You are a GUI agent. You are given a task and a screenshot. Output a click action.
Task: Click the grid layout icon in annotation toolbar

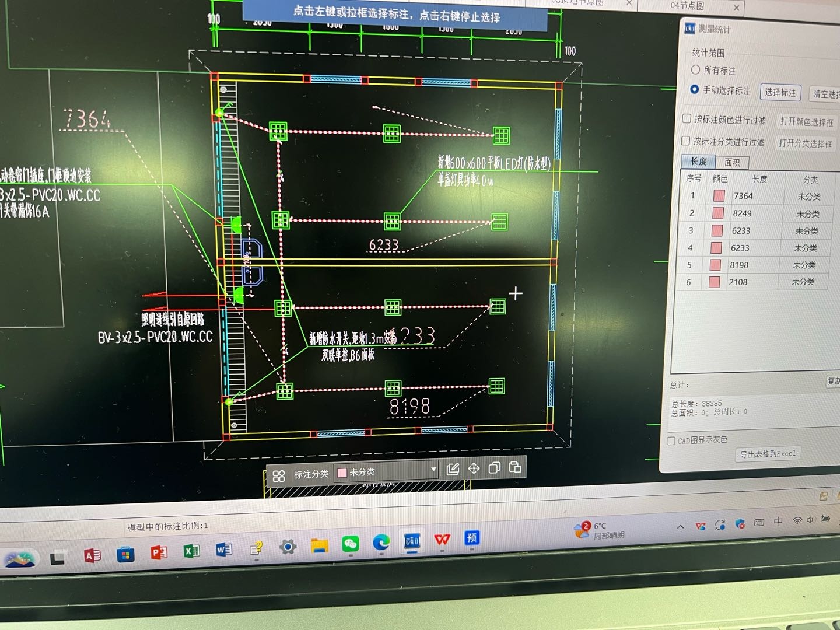pos(279,476)
